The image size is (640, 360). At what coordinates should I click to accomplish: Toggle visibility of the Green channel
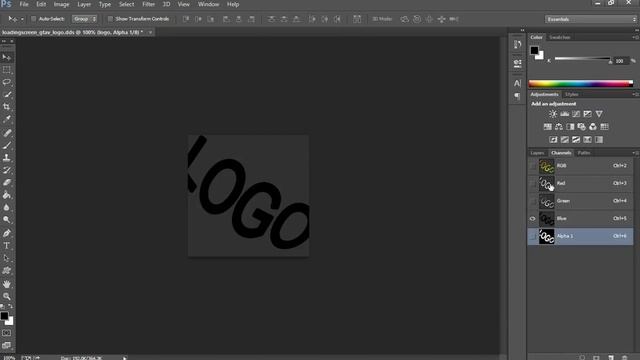click(x=533, y=201)
